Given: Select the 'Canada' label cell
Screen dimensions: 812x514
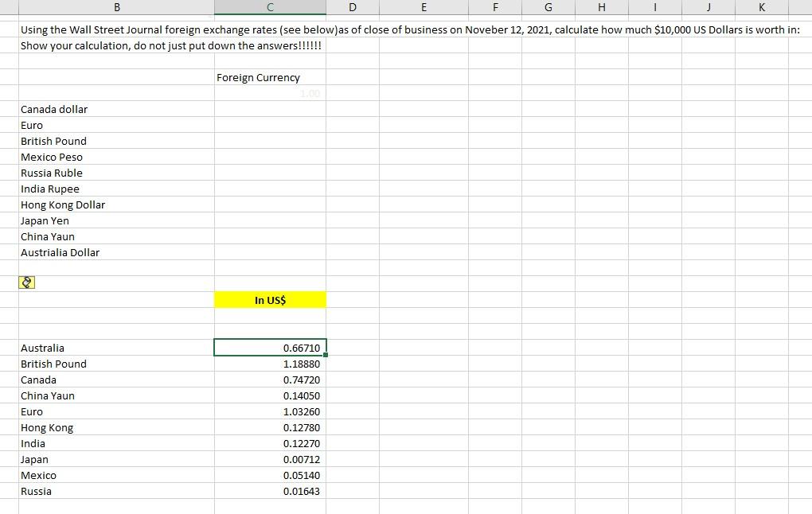Looking at the screenshot, I should [x=116, y=380].
